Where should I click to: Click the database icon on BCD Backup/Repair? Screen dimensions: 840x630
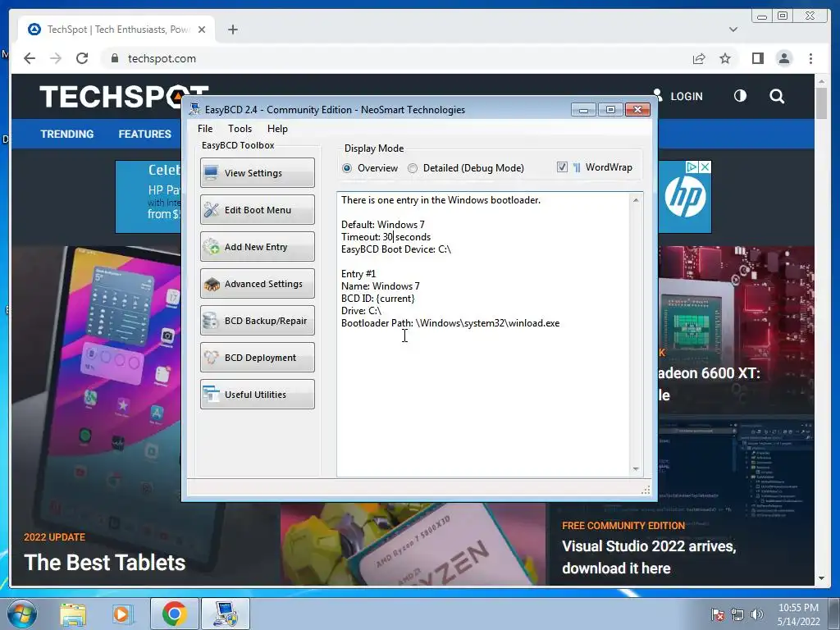(x=211, y=321)
